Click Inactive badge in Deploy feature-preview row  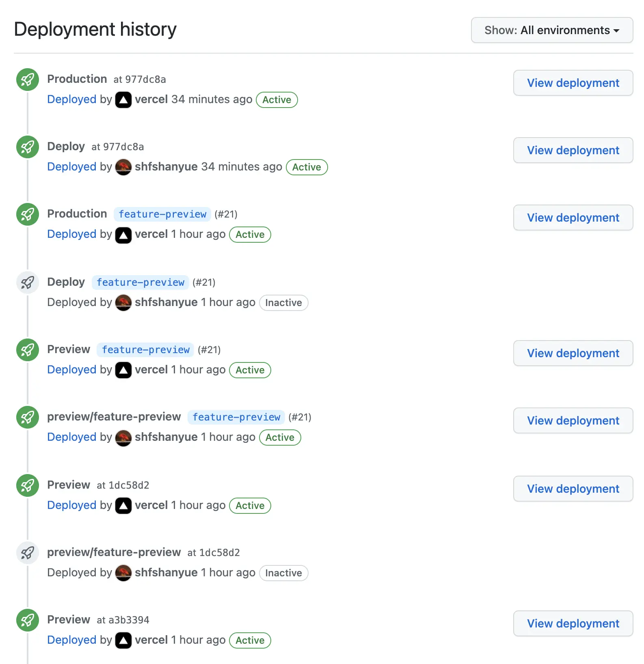tap(284, 303)
